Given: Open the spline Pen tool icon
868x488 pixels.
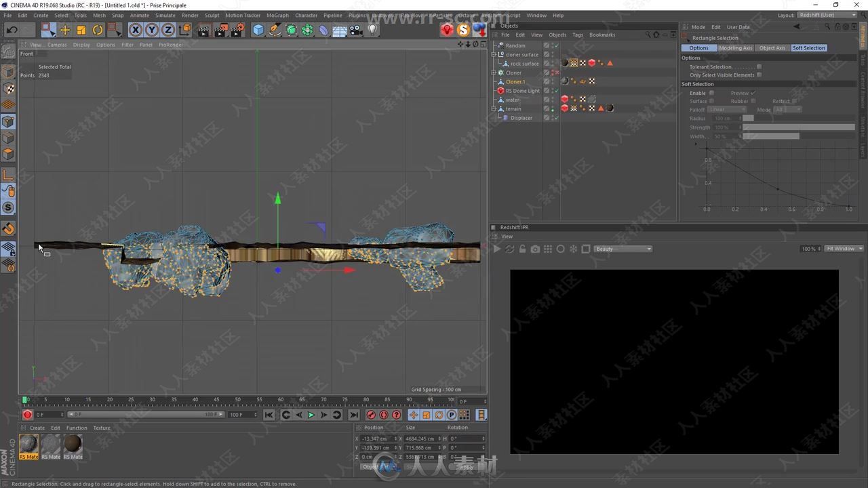Looking at the screenshot, I should click(x=275, y=30).
